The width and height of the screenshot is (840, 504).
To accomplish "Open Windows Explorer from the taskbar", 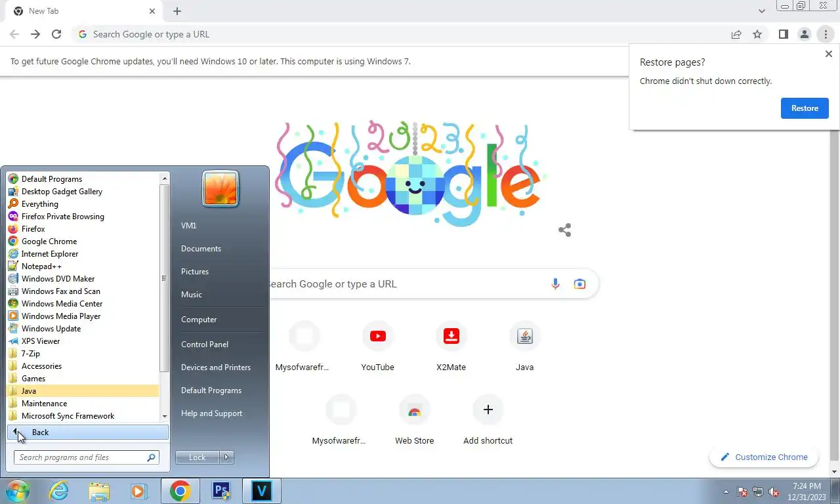I will [x=99, y=491].
